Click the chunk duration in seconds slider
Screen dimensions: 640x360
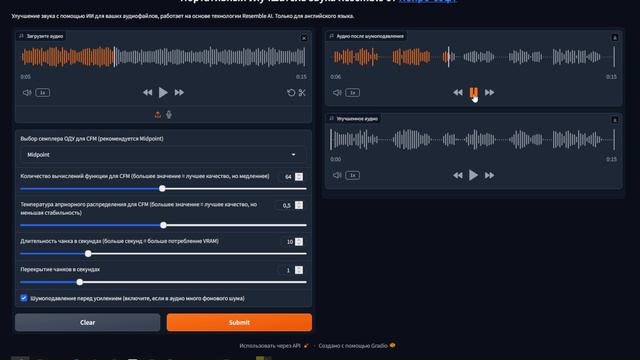tap(163, 254)
